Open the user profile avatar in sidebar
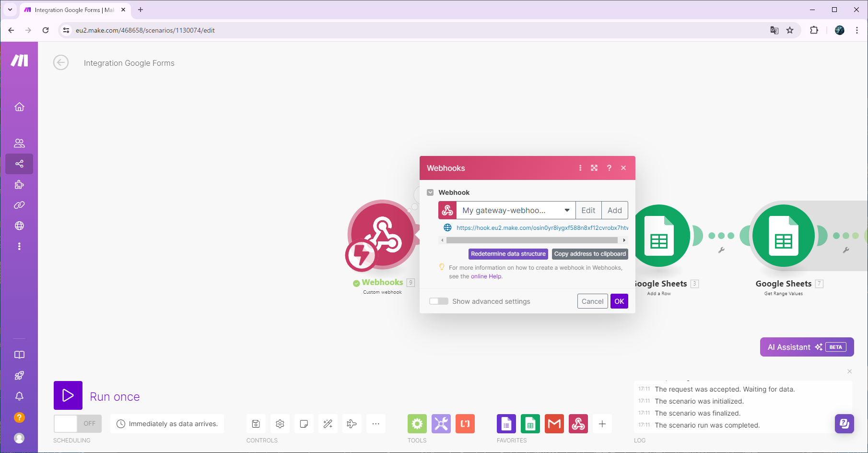The image size is (868, 453). pyautogui.click(x=19, y=438)
